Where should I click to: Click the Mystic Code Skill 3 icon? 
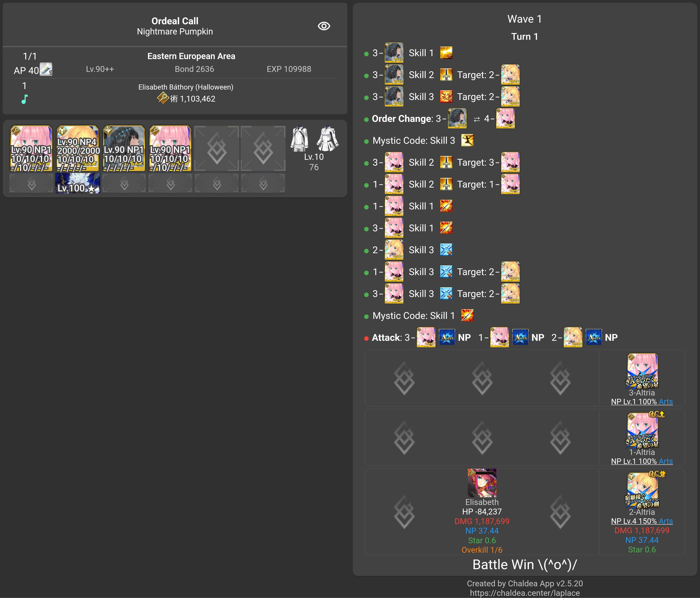[x=467, y=140]
